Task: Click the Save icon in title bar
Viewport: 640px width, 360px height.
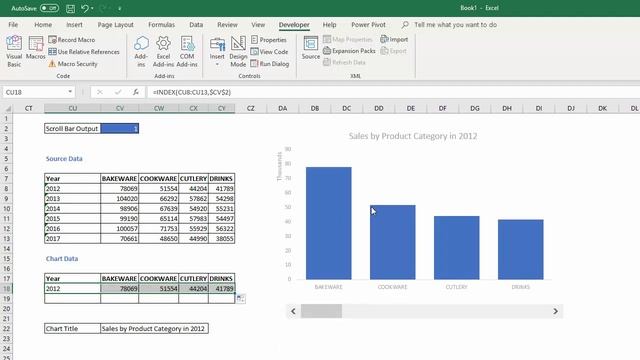Action: (70, 8)
